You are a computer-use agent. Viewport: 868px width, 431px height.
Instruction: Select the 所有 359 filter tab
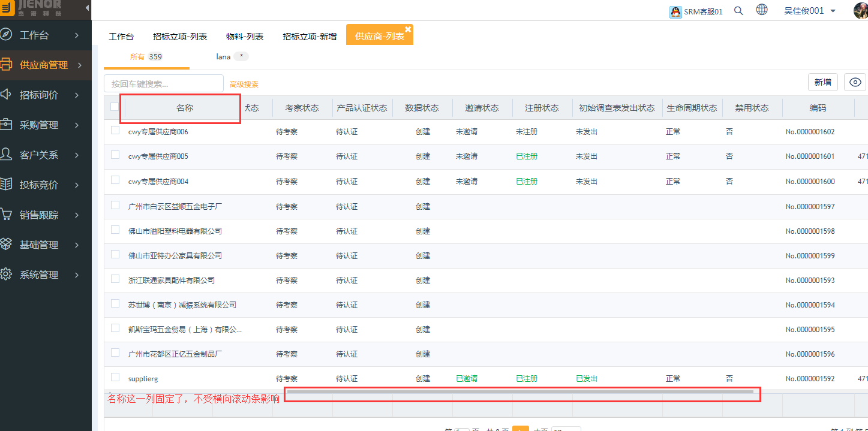tap(146, 57)
